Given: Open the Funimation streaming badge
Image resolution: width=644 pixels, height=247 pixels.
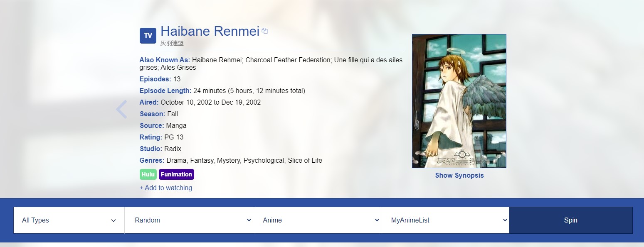Looking at the screenshot, I should (176, 174).
